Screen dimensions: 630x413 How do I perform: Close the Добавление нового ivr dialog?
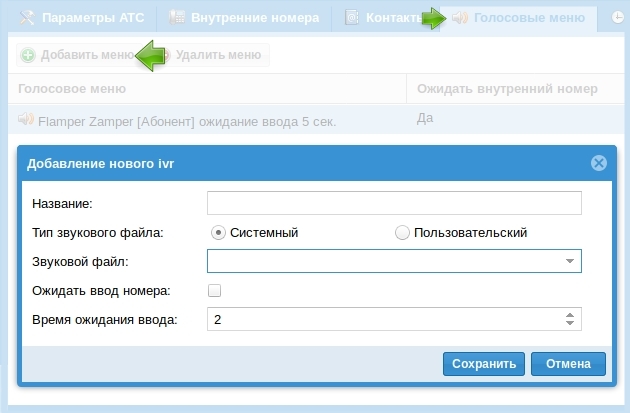[598, 163]
